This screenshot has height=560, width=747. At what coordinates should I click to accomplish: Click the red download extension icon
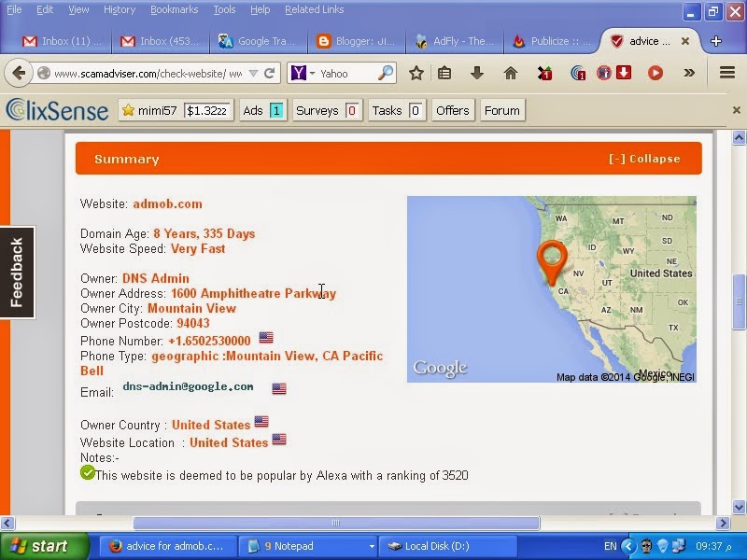pos(624,73)
